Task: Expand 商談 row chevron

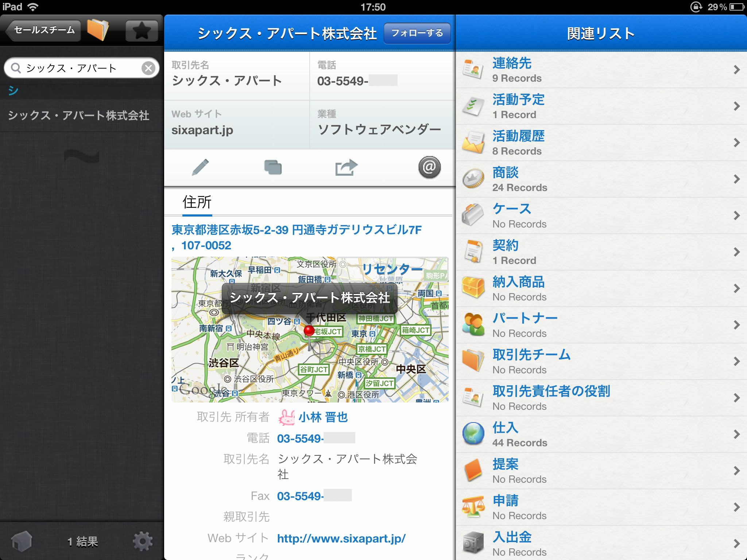Action: [737, 179]
